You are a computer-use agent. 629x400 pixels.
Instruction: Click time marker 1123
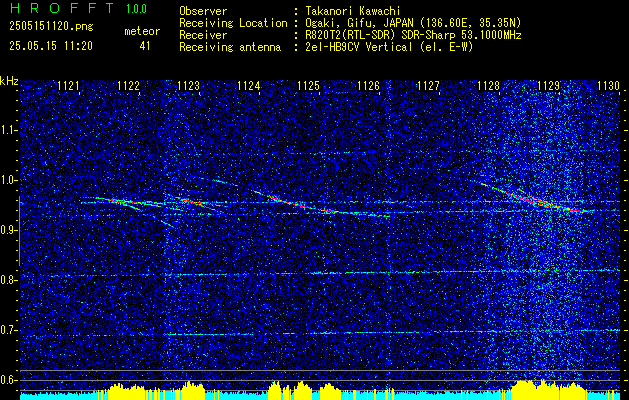pyautogui.click(x=189, y=85)
